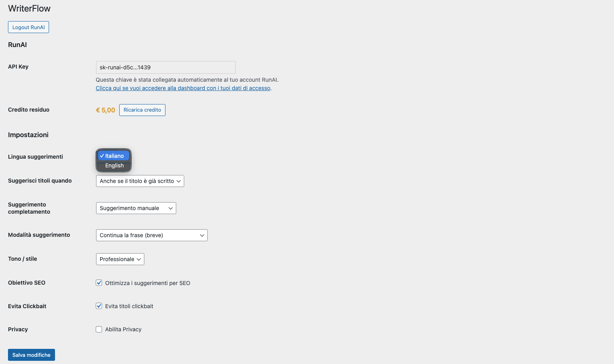Choose English from the language dropdown
Image resolution: width=614 pixels, height=364 pixels.
tap(114, 165)
